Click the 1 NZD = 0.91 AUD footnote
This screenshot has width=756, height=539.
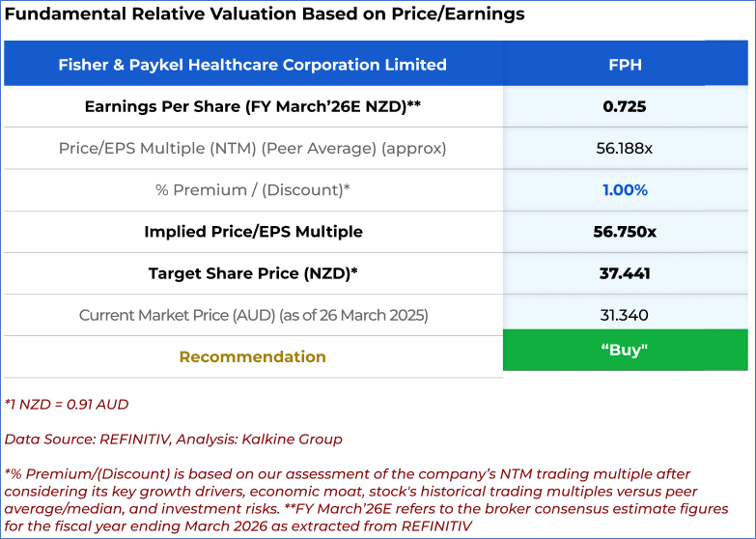67,404
